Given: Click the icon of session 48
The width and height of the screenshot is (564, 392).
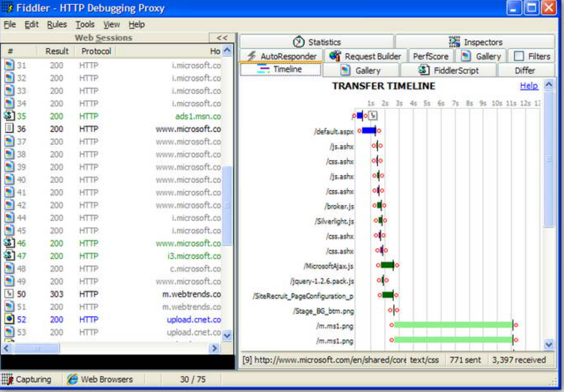Looking at the screenshot, I should coord(9,268).
